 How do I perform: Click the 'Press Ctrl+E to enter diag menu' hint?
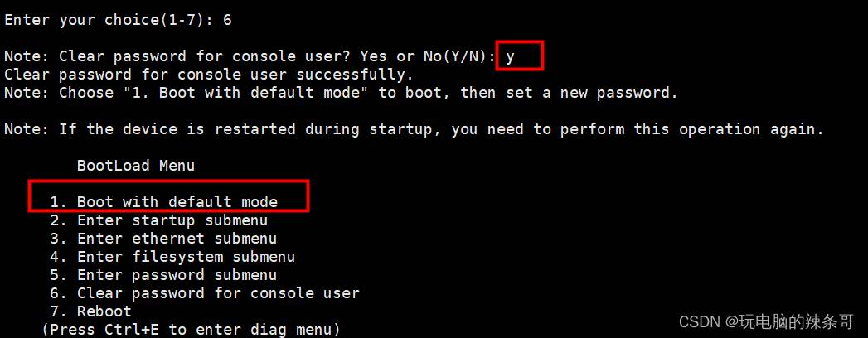[x=191, y=330]
